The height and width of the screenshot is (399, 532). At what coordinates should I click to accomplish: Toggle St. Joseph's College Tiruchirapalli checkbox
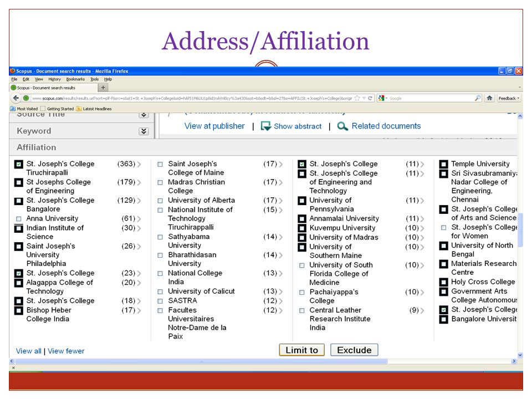tap(19, 164)
